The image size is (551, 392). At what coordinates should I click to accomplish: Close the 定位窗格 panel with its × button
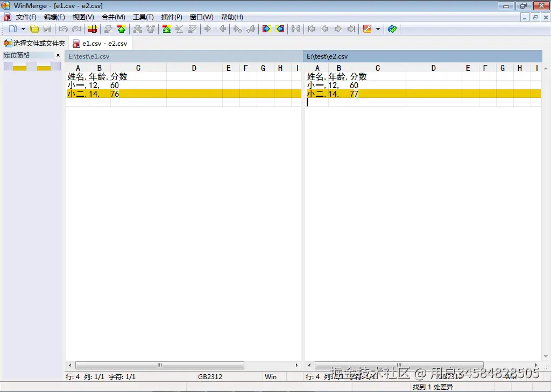pyautogui.click(x=58, y=55)
